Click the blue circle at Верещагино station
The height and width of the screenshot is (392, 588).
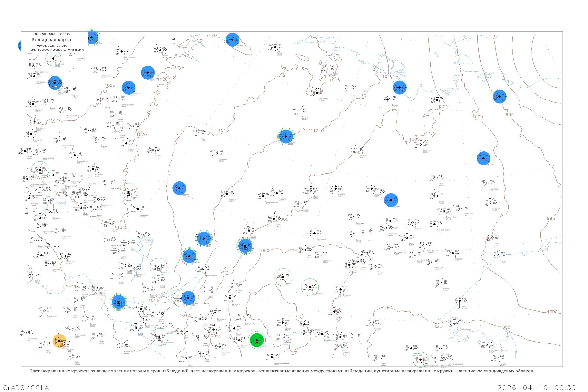(x=129, y=88)
